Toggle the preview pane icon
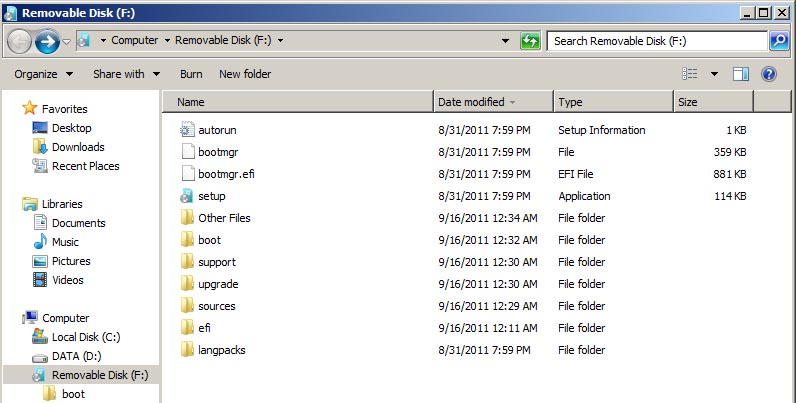Screen dimensions: 796x403 [741, 74]
